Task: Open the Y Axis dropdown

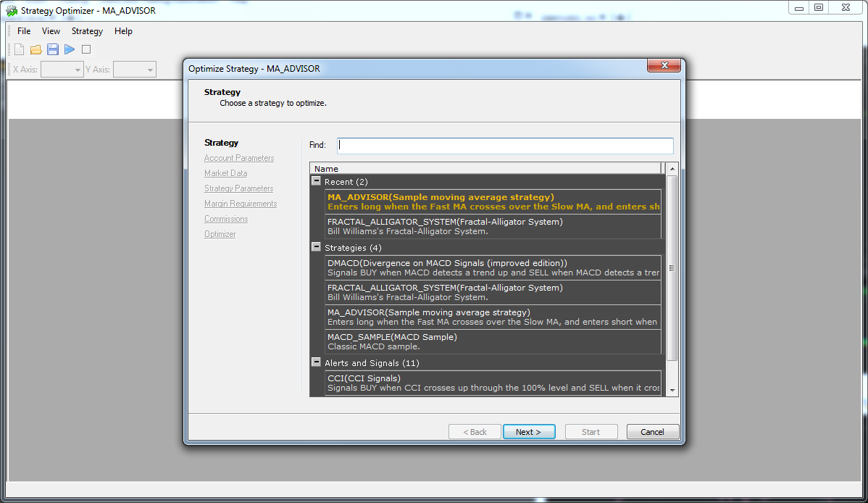Action: click(135, 70)
